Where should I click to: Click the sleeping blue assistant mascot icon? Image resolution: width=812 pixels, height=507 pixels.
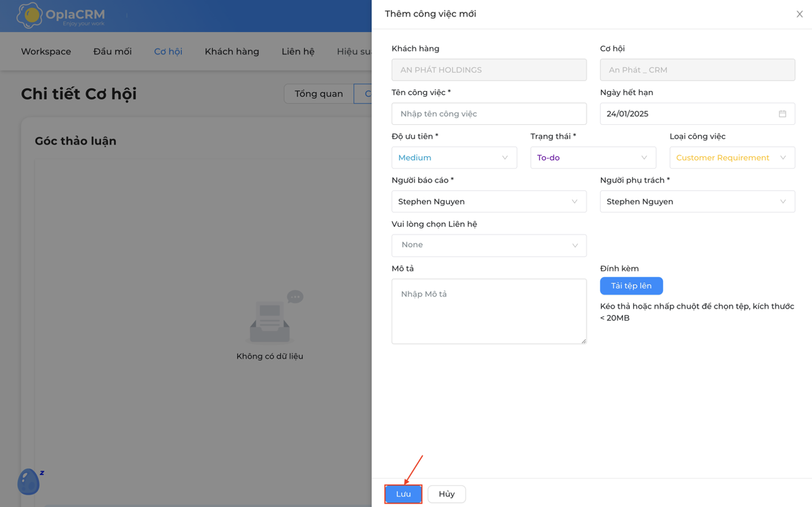coord(30,481)
